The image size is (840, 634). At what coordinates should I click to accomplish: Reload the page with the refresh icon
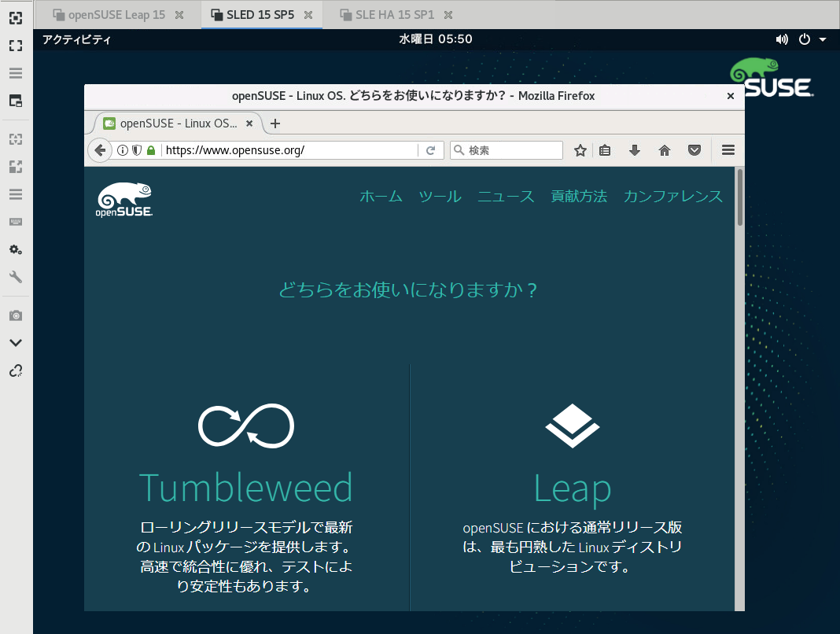click(x=430, y=150)
